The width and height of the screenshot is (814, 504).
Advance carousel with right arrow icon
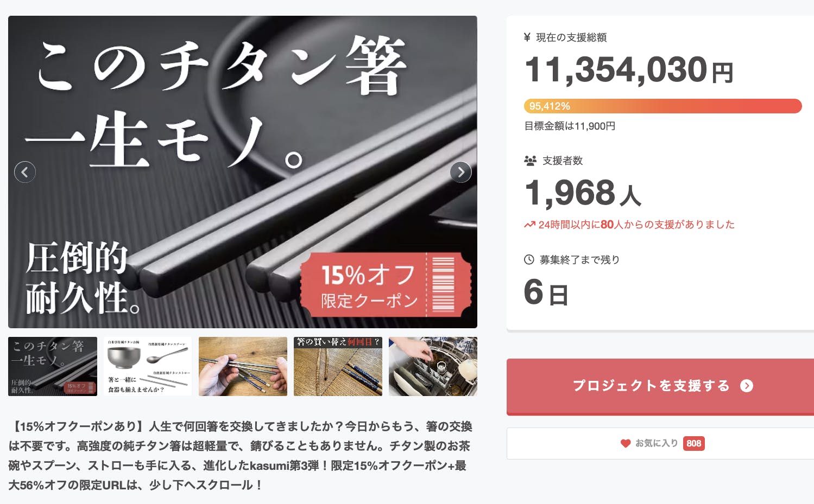460,172
